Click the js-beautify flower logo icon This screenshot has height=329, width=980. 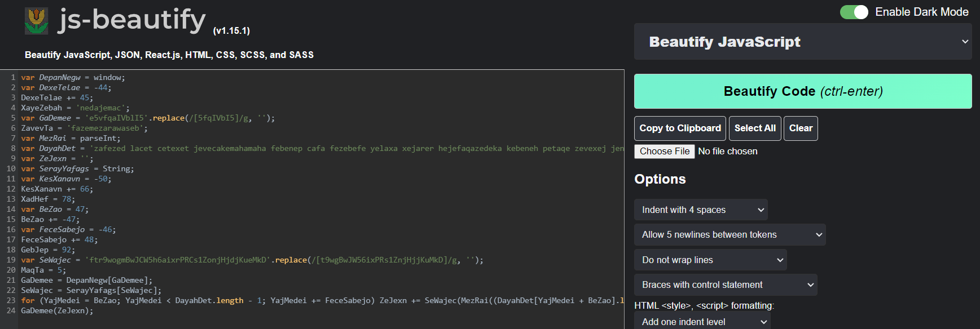click(37, 21)
